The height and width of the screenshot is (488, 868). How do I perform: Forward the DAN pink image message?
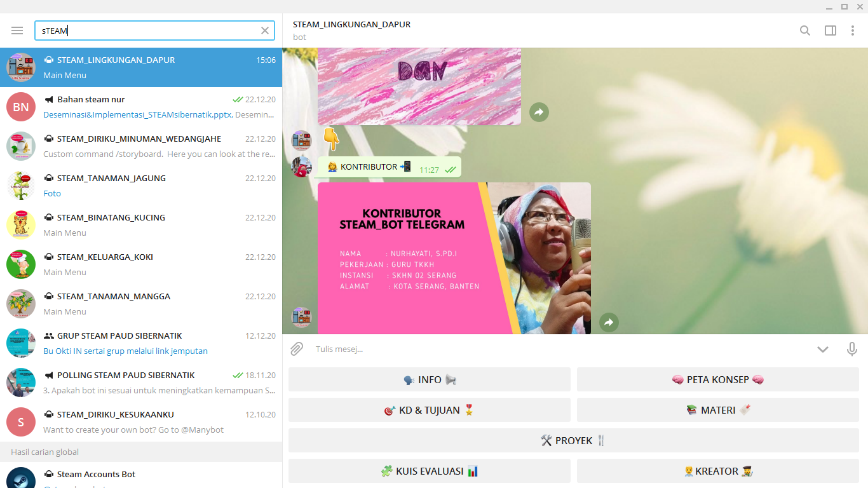point(539,112)
